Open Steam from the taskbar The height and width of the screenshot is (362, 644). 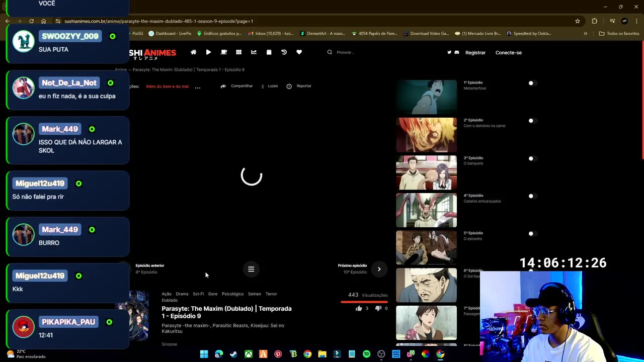coord(233,354)
